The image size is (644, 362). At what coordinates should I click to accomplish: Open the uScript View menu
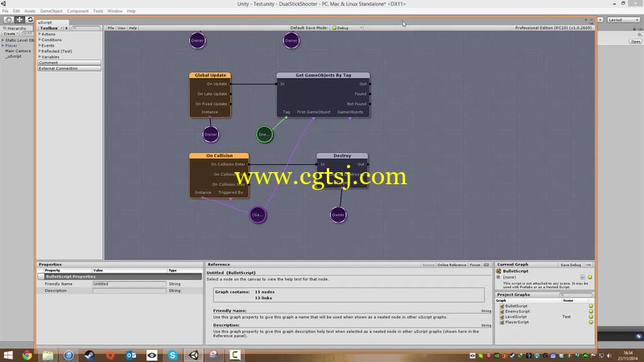(x=122, y=28)
